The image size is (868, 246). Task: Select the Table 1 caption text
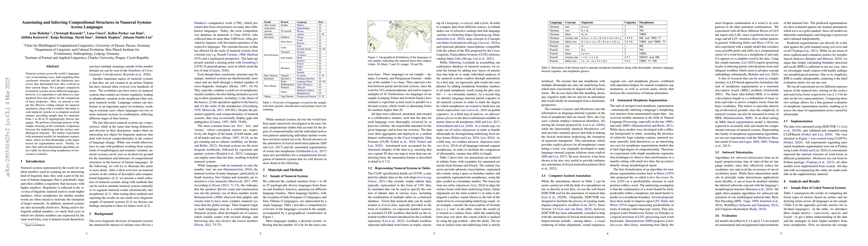[x=295, y=106]
